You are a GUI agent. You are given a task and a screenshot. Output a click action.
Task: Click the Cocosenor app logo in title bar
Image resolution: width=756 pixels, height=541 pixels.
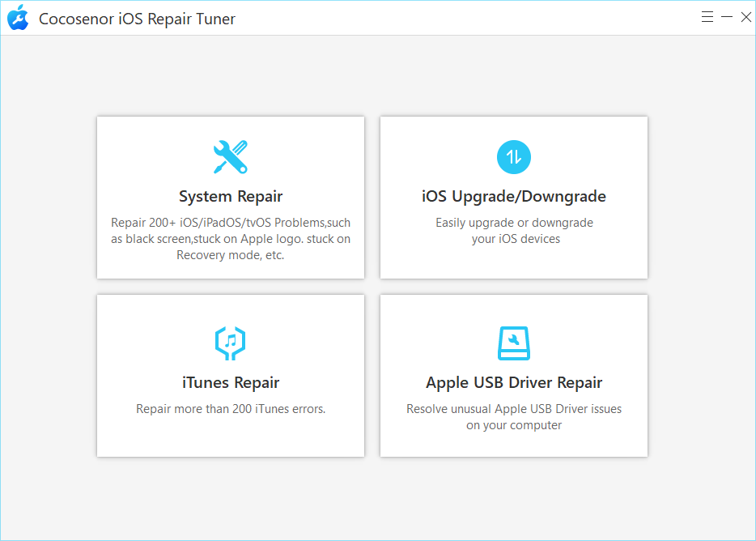(19, 17)
